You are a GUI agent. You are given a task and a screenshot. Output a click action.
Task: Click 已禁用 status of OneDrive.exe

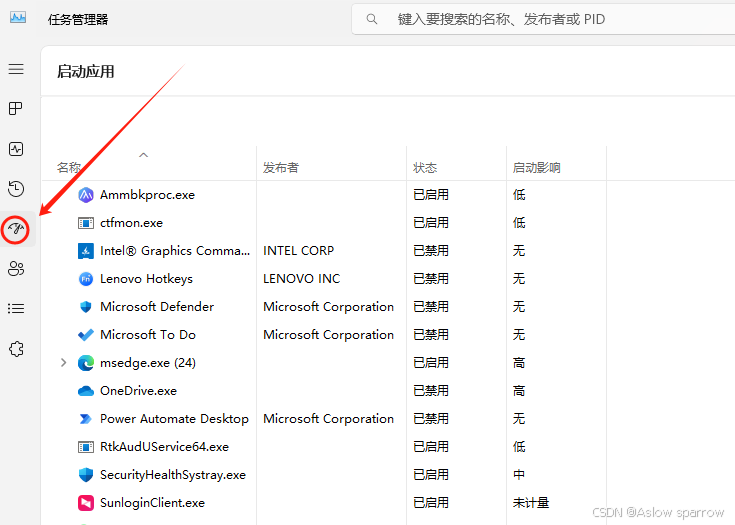tap(431, 391)
